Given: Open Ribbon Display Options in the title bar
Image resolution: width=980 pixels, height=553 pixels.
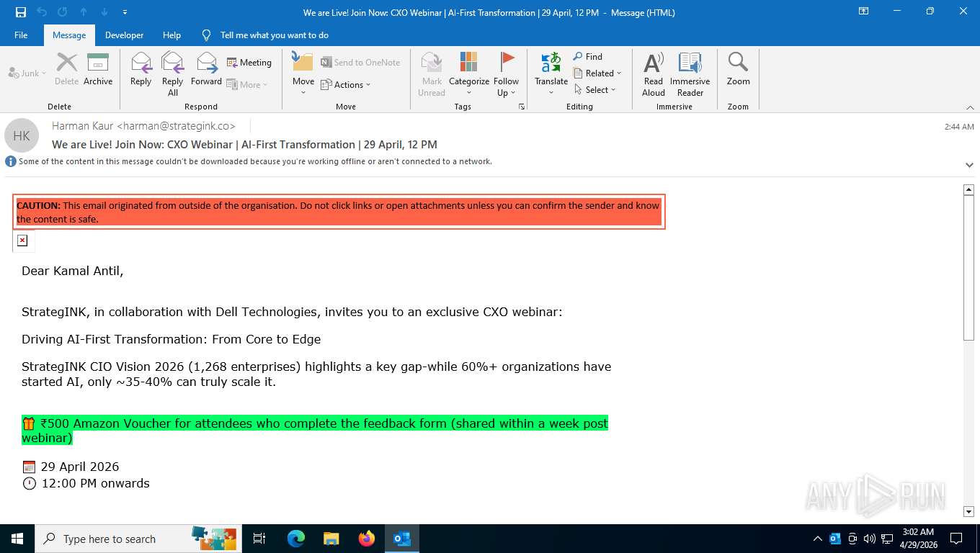Looking at the screenshot, I should click(863, 12).
